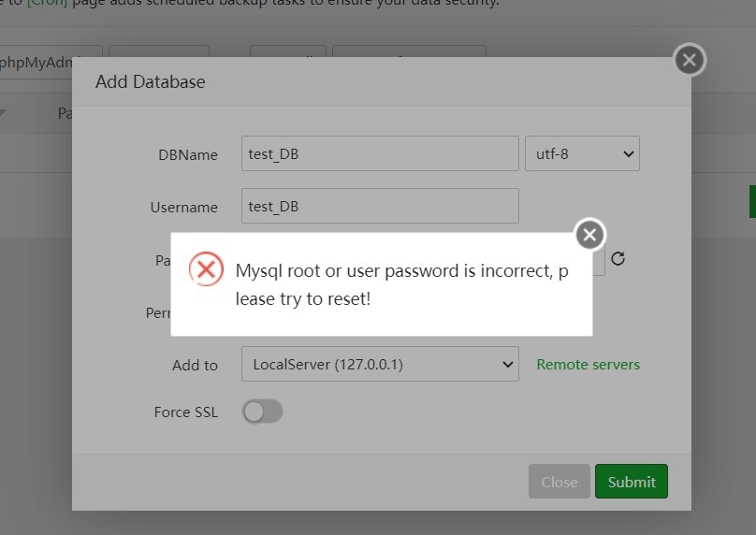This screenshot has height=535, width=756.
Task: Toggle the Force SSL switch
Action: [262, 412]
